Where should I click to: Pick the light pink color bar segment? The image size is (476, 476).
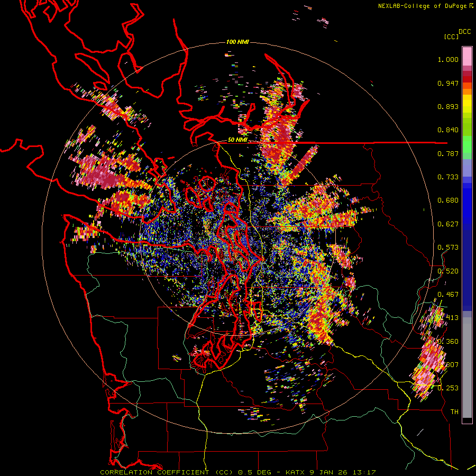pyautogui.click(x=467, y=56)
